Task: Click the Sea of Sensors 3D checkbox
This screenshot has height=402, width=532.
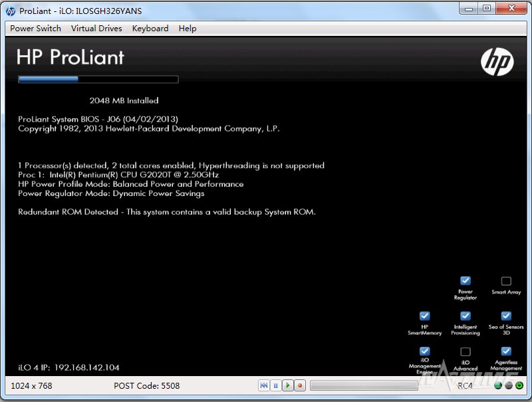Action: 506,316
